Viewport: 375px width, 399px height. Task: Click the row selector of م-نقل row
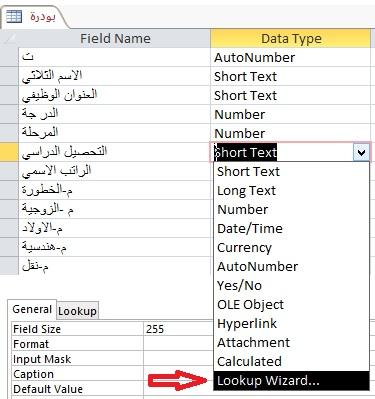coord(9,266)
